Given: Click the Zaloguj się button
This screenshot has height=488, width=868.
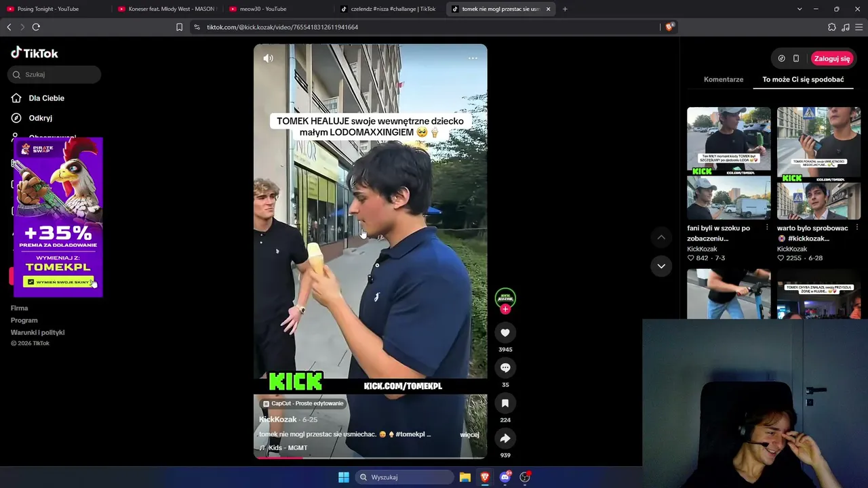Looking at the screenshot, I should point(832,58).
